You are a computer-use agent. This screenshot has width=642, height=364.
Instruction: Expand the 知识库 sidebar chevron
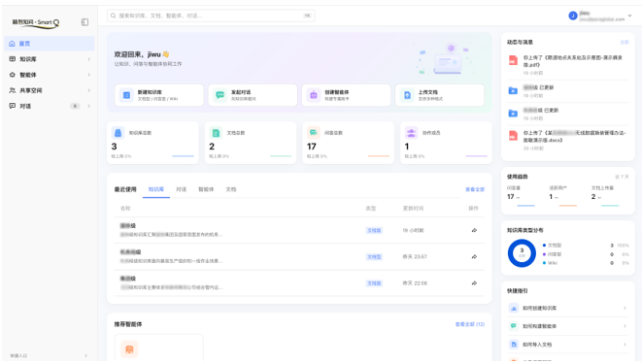point(88,59)
